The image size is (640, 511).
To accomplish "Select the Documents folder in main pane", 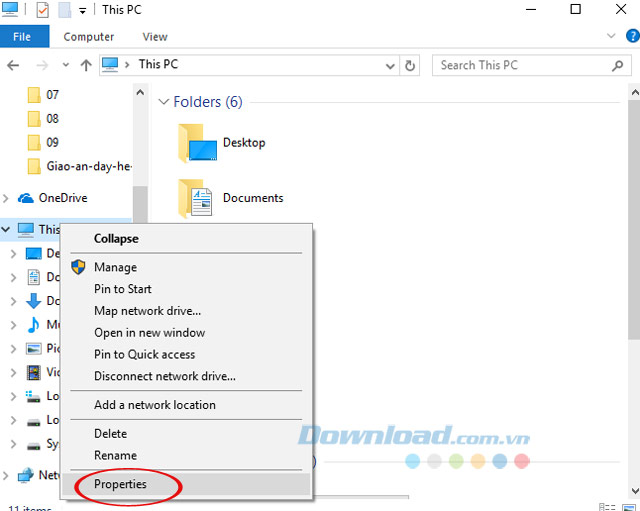I will (x=231, y=198).
